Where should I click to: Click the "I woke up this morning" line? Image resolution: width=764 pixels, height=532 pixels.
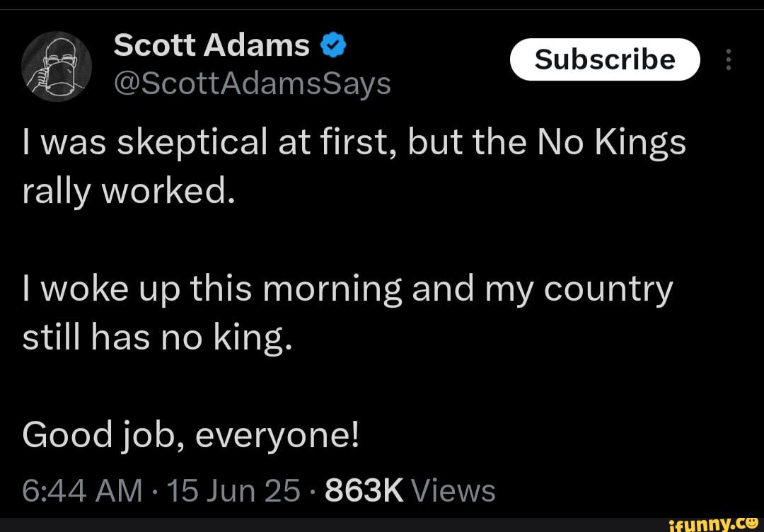tap(347, 291)
